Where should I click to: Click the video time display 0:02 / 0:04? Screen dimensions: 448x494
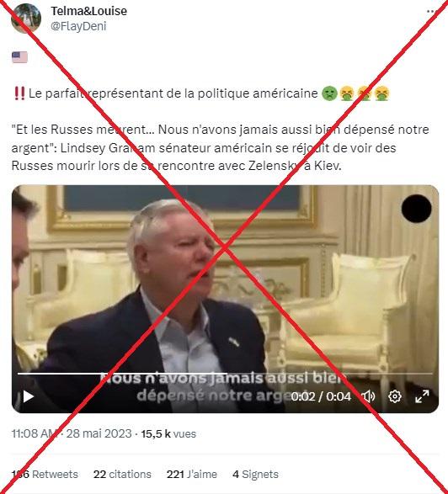pos(321,396)
